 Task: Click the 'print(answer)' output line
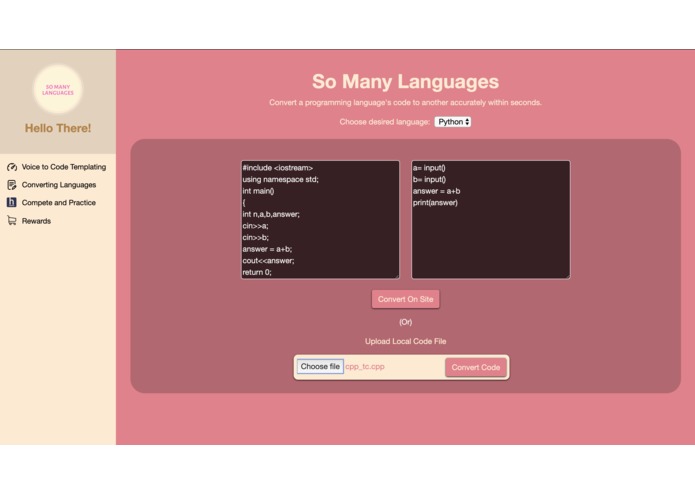click(435, 202)
